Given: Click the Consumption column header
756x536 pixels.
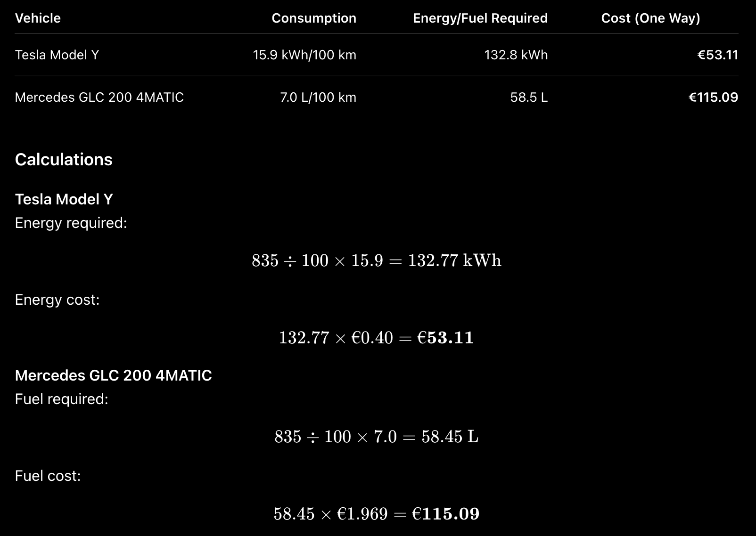Looking at the screenshot, I should point(314,18).
